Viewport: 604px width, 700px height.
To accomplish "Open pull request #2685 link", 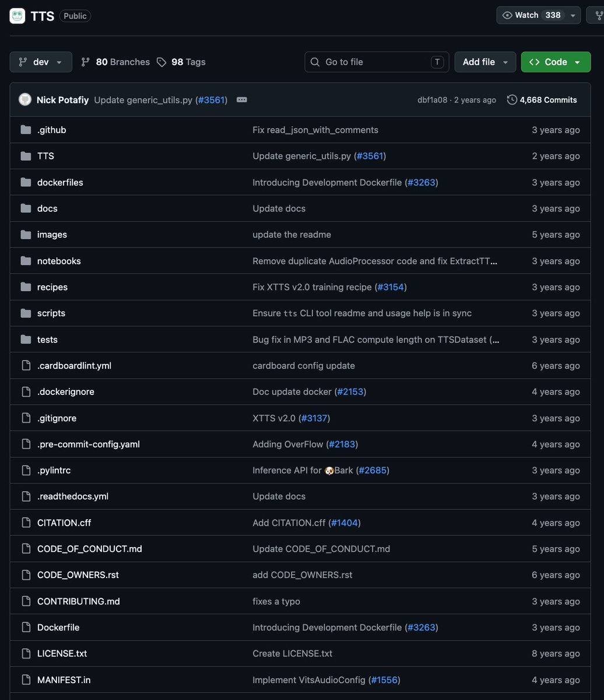I will (x=373, y=470).
